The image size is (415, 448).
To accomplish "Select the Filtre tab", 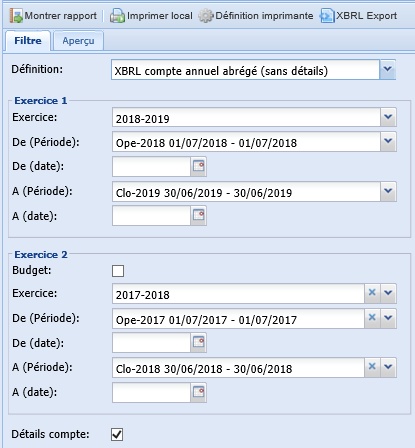I will [28, 41].
